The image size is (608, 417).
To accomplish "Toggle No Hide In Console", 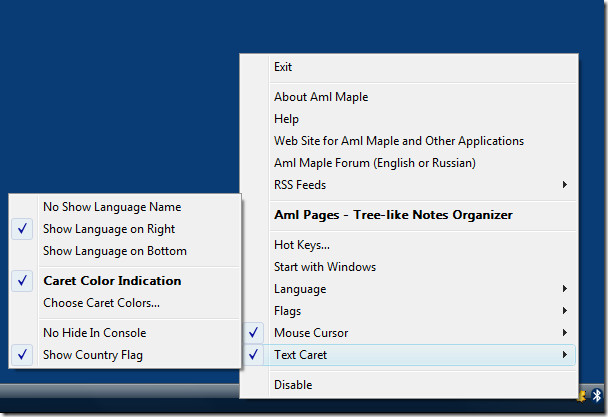I will pyautogui.click(x=125, y=333).
